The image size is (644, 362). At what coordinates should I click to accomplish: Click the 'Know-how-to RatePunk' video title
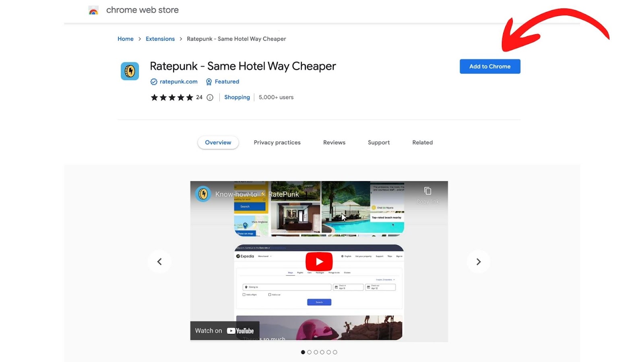coord(257,194)
